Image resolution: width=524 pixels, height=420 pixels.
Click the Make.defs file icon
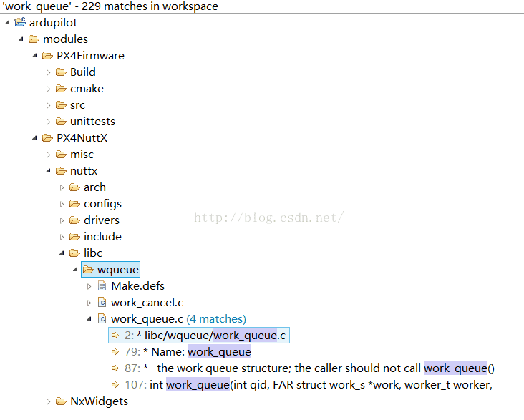pyautogui.click(x=102, y=285)
